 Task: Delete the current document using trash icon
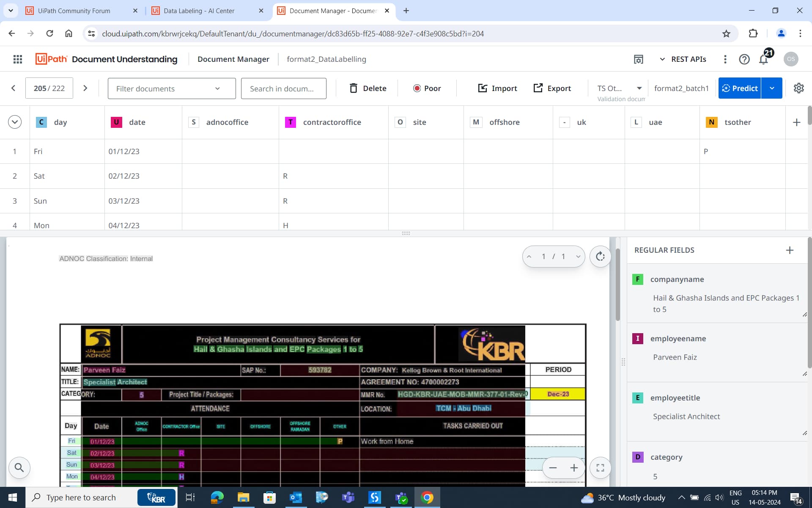[x=354, y=88]
